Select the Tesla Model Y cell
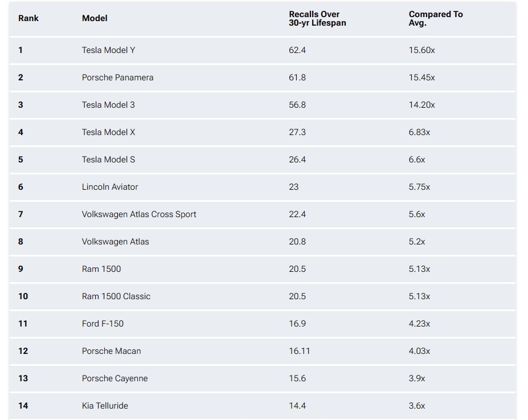Viewport: 528px width, 420px height. (x=108, y=50)
